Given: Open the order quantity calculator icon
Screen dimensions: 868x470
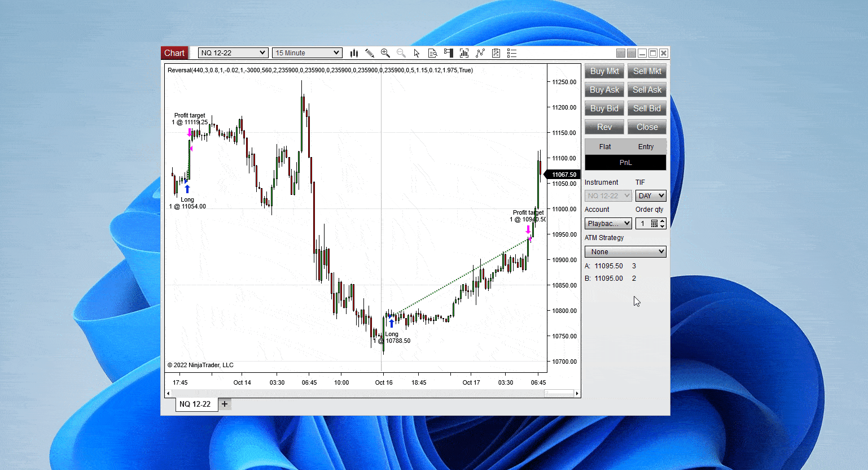Looking at the screenshot, I should (x=654, y=224).
